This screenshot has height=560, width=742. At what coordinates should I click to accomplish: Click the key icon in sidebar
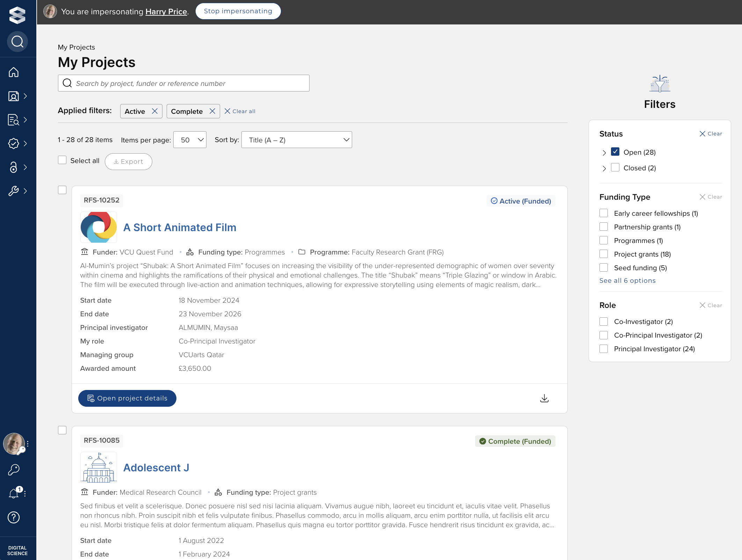tap(14, 470)
